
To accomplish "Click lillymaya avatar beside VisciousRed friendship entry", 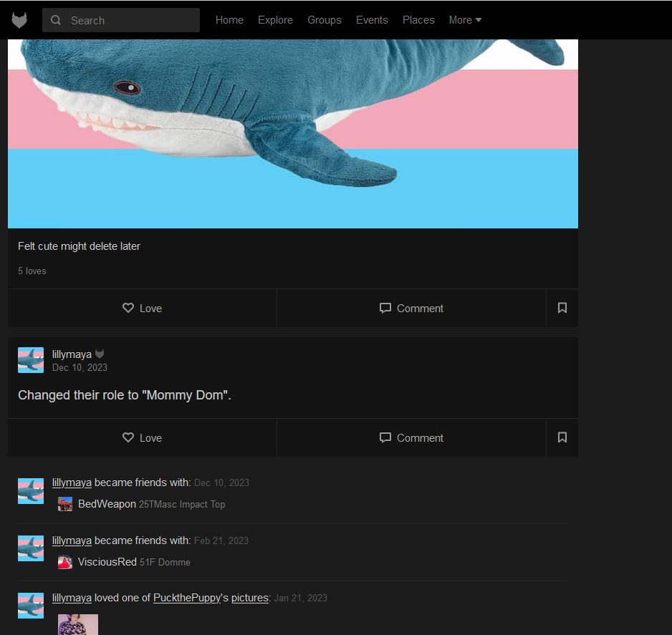I will 31,548.
